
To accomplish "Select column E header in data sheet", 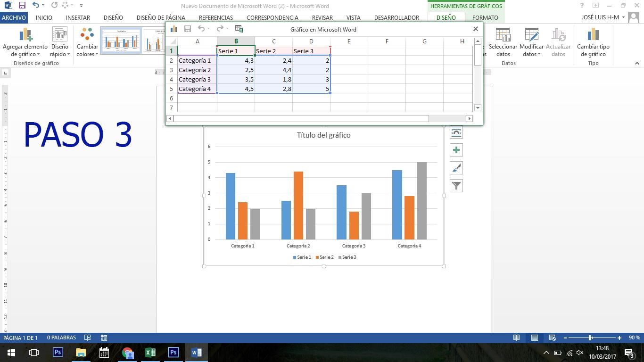I will tap(349, 41).
